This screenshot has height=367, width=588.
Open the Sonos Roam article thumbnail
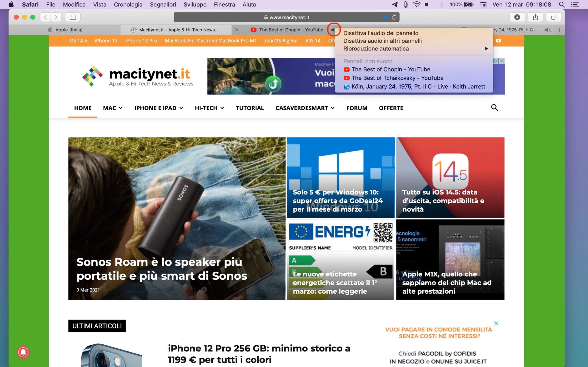(177, 218)
